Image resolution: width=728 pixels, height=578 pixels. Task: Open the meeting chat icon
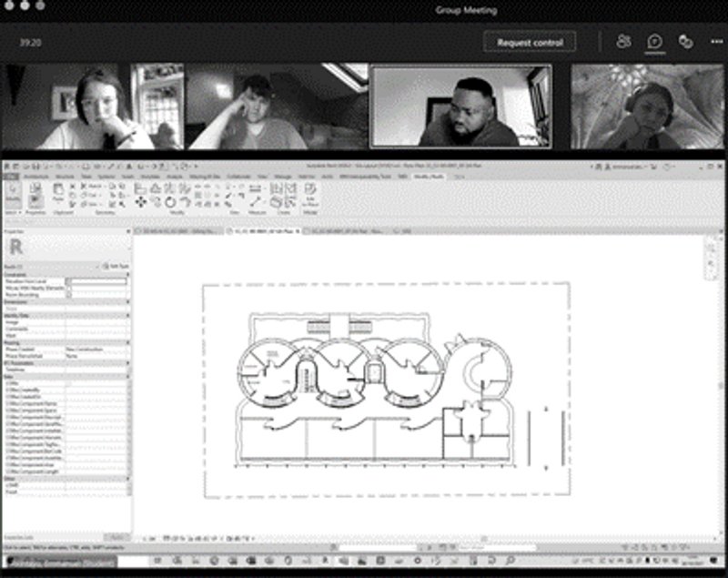point(654,42)
